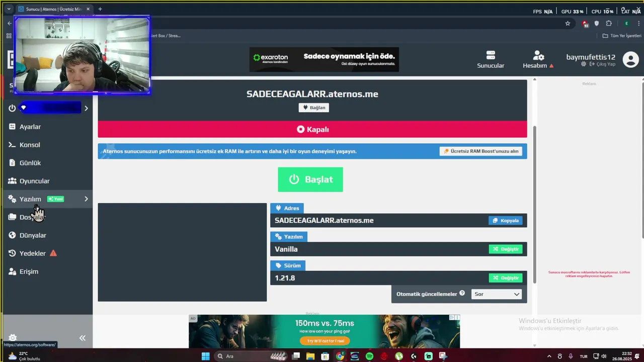
Task: Open Tüm Yer İşaretleri bookmarks folder
Action: point(622,36)
